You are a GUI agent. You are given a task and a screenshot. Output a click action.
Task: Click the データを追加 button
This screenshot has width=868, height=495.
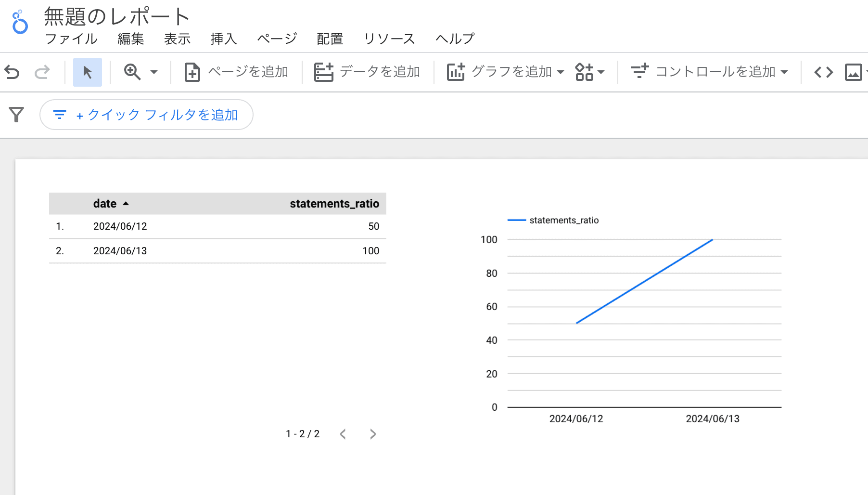pos(367,72)
